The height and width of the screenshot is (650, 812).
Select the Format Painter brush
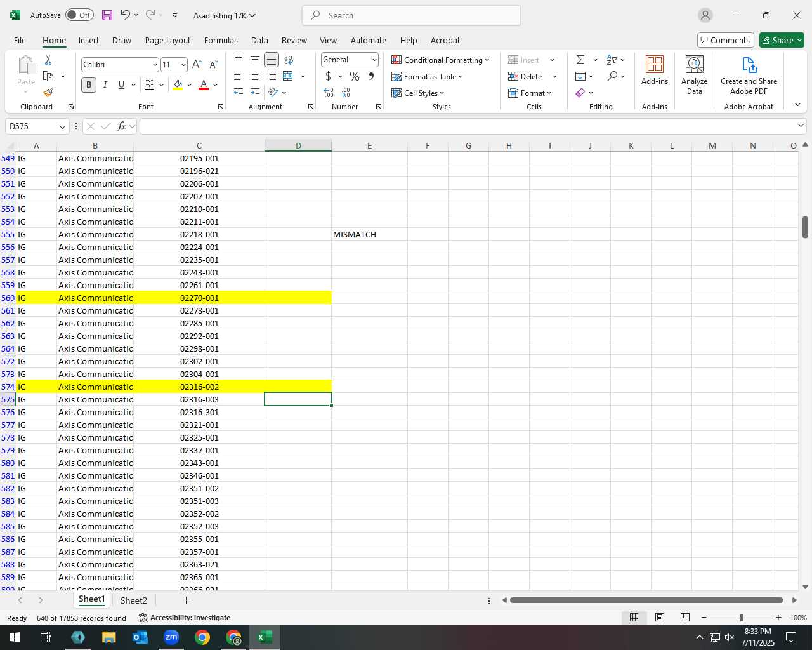coord(48,93)
